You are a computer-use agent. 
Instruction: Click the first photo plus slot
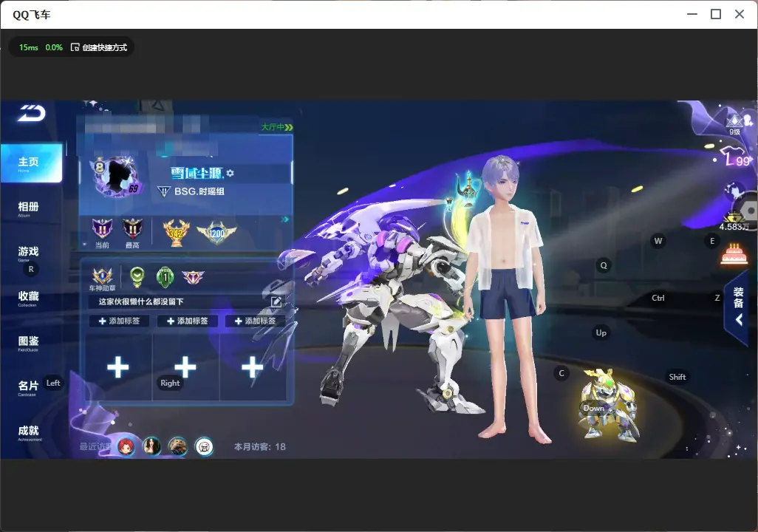pos(118,367)
